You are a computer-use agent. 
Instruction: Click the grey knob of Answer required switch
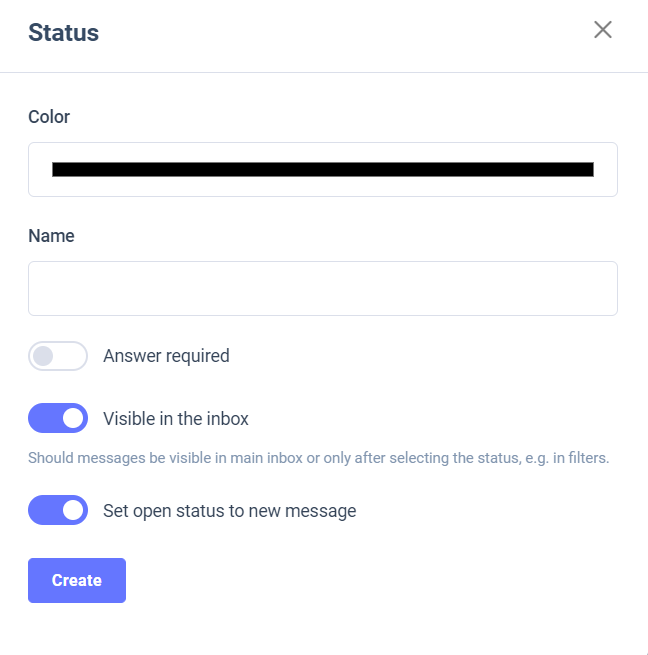(x=43, y=356)
